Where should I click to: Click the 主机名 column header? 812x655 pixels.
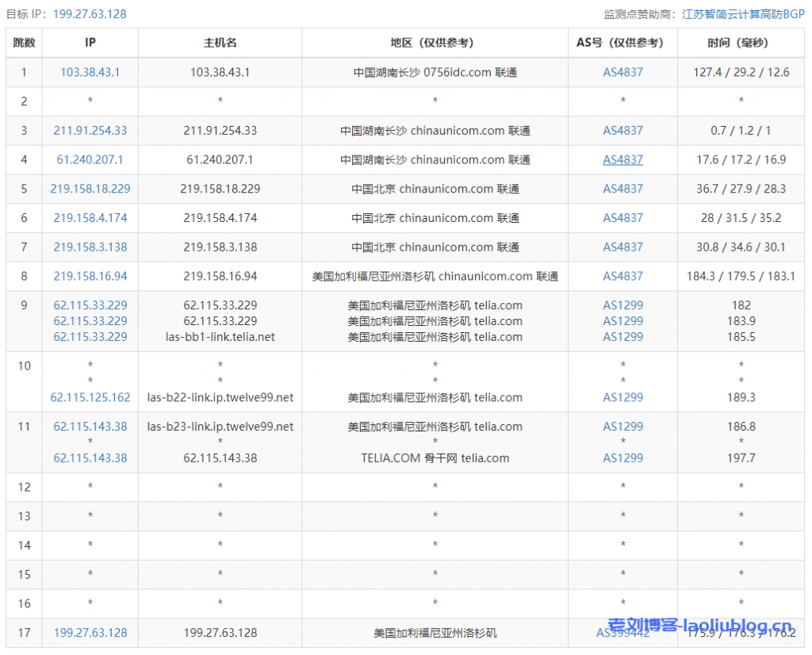point(220,43)
